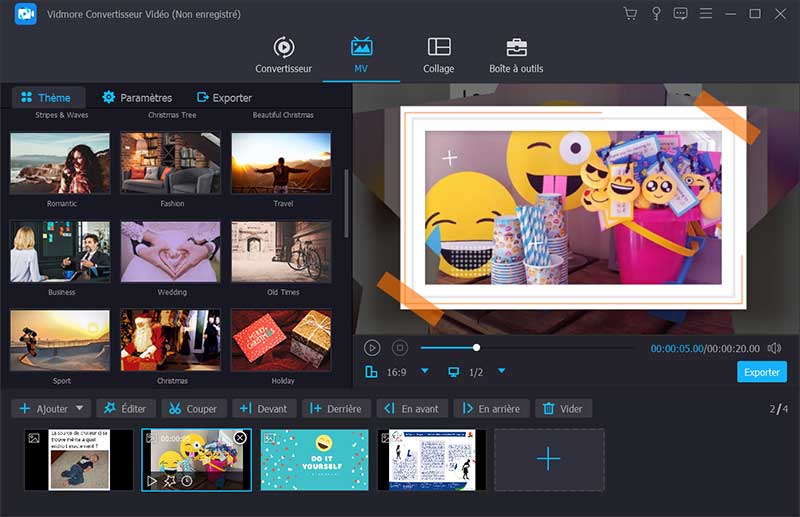
Task: Expand the Ajouter dropdown arrow
Action: tap(79, 408)
